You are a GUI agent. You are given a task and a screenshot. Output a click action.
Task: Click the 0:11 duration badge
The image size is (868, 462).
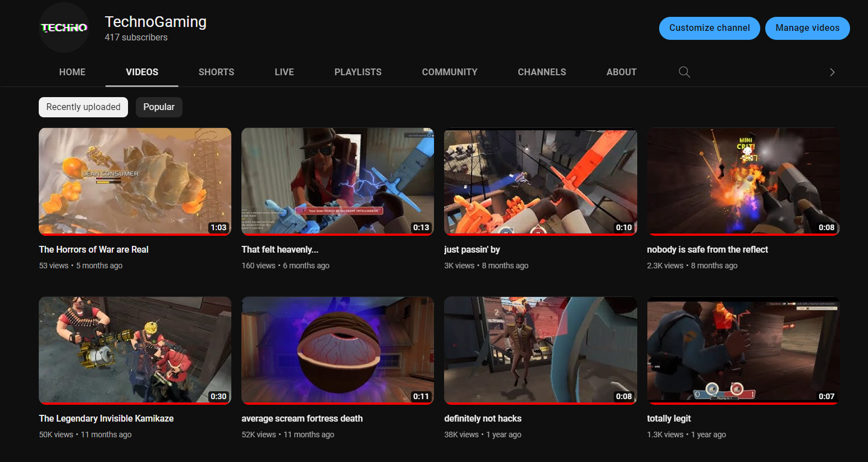click(x=421, y=396)
